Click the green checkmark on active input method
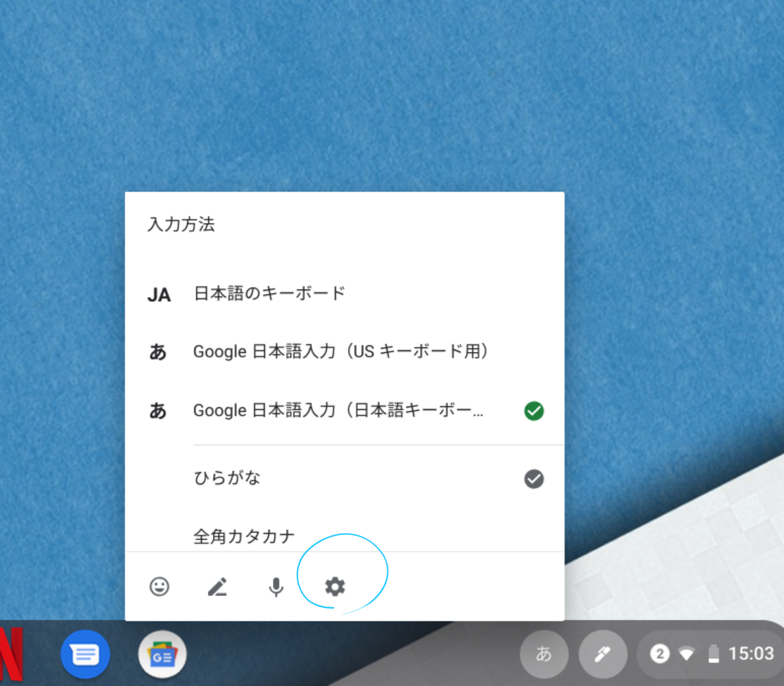 534,410
